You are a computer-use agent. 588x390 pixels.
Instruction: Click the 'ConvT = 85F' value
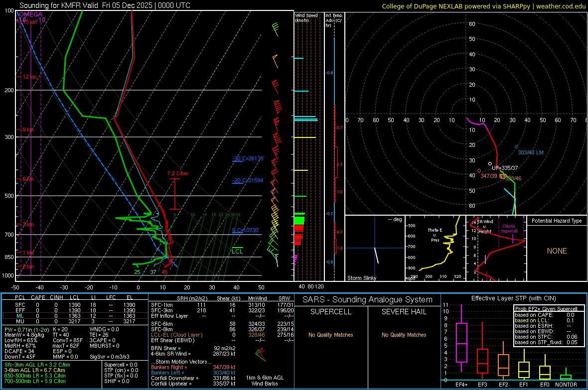pos(68,341)
